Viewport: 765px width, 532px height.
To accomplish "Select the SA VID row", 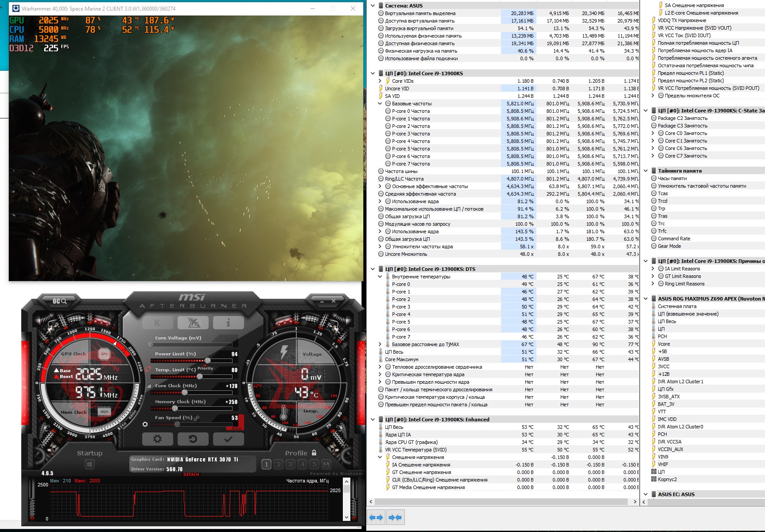I will point(508,96).
